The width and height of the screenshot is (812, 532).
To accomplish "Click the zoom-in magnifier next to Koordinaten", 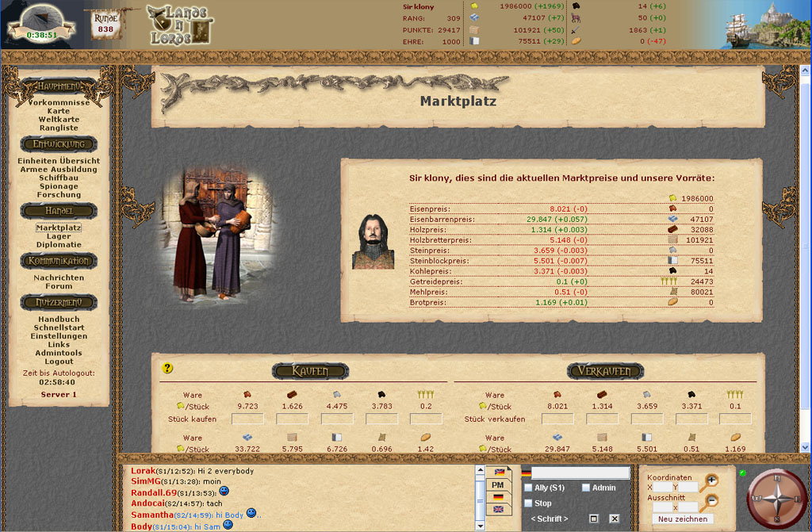I will pos(710,481).
